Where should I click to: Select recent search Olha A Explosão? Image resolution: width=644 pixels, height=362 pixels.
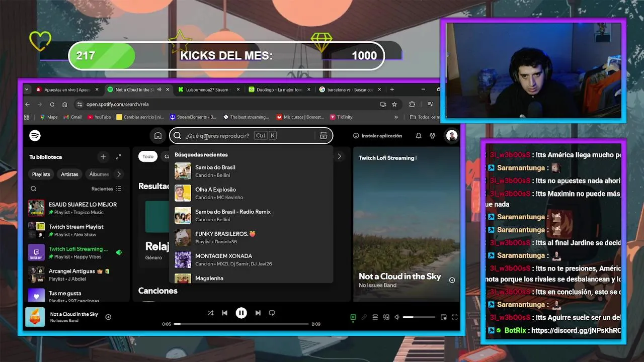(x=252, y=193)
